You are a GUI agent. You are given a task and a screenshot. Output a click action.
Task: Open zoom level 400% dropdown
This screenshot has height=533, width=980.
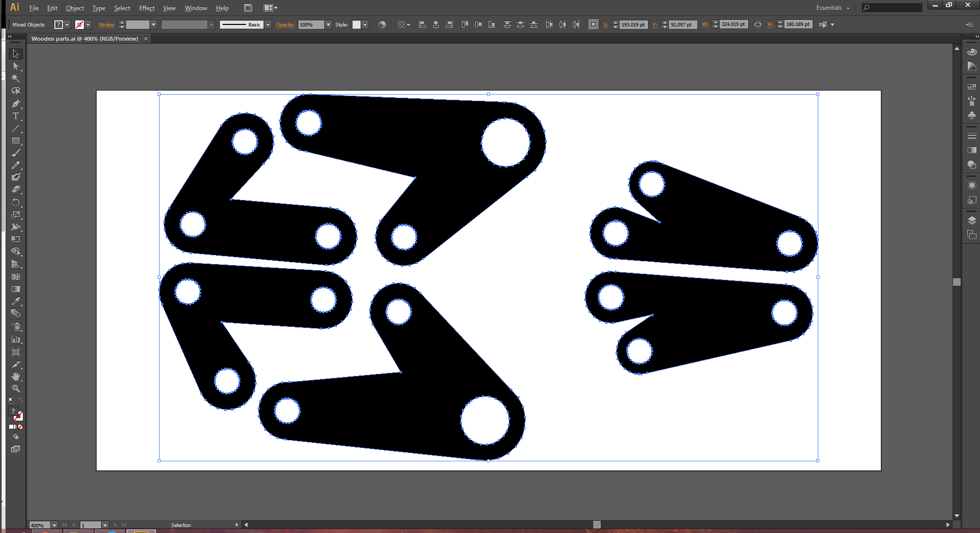coord(54,525)
